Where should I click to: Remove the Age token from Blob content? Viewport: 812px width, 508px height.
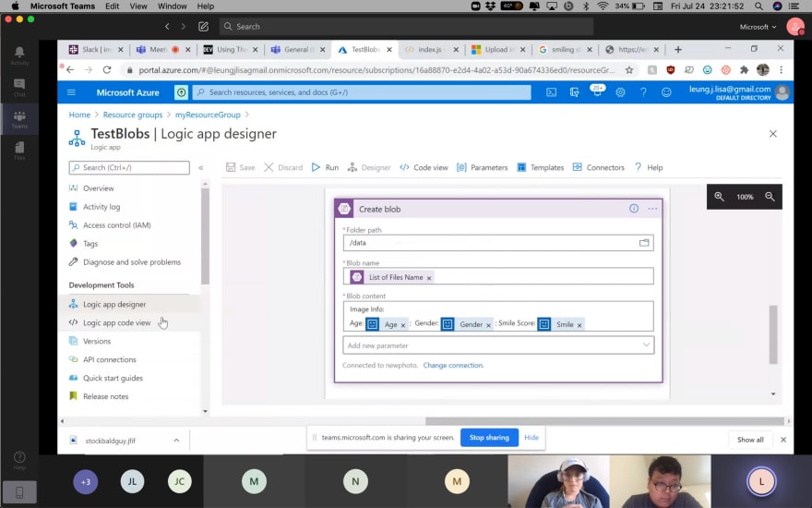point(403,325)
